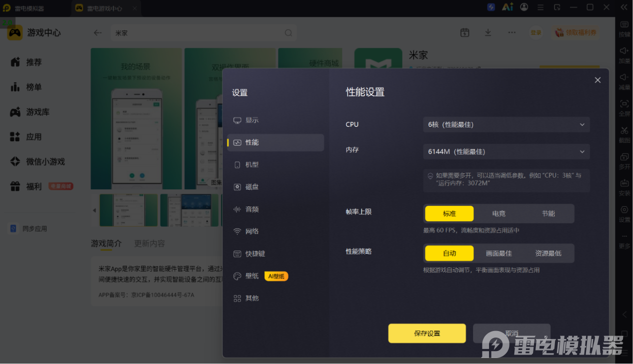Open the user account icon in title bar

pos(524,7)
